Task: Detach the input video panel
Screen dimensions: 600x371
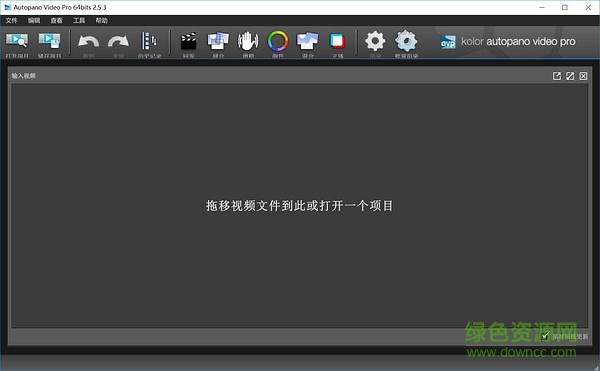Action: (557, 76)
